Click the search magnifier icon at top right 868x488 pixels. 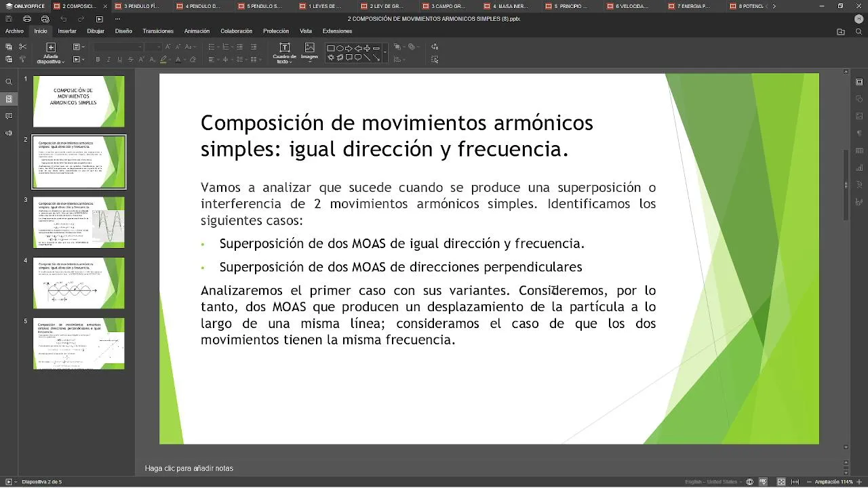859,31
